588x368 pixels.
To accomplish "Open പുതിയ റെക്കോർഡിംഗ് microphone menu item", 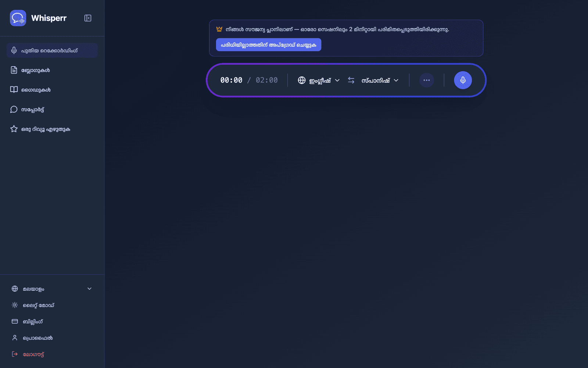I will pos(52,50).
